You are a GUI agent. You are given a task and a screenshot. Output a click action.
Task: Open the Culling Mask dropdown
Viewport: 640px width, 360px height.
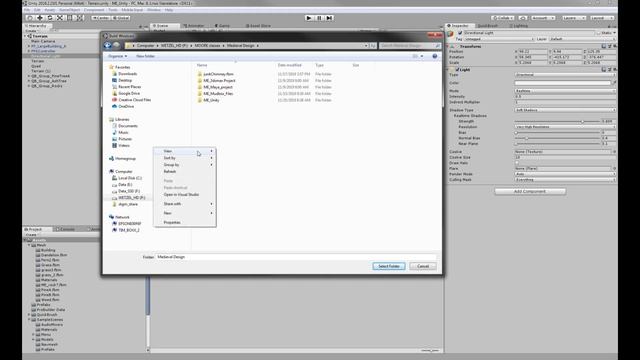click(x=565, y=180)
